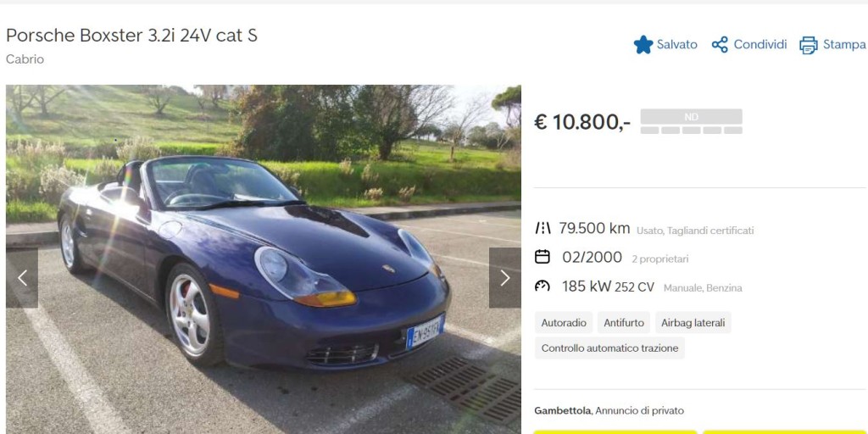868x434 pixels.
Task: Click the Porsche Boxster 3.2i listing title
Action: [x=131, y=36]
